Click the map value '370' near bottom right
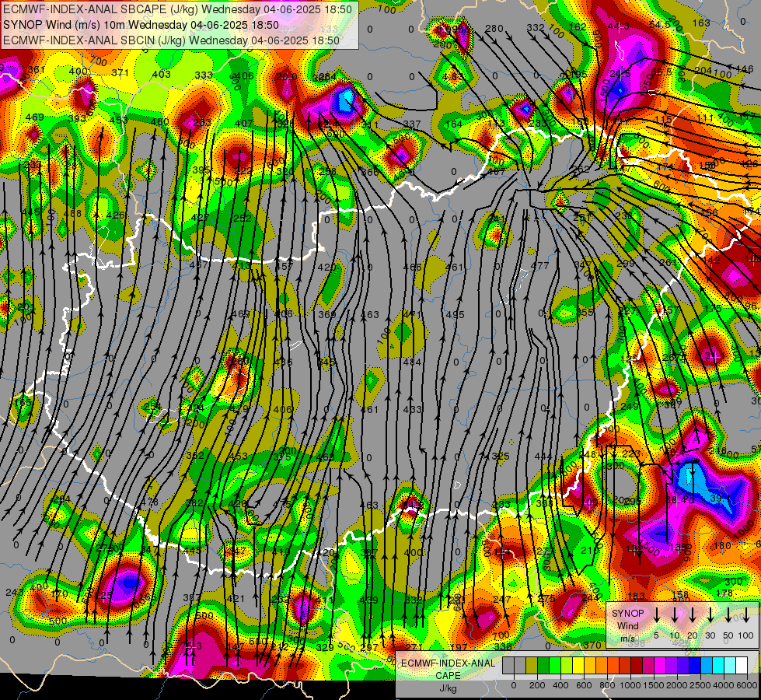 coord(592,645)
